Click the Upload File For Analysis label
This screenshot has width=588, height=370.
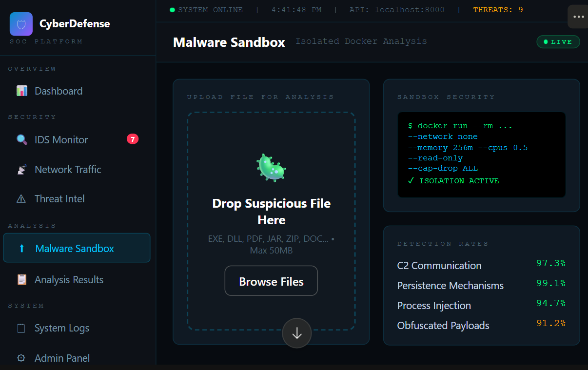[x=260, y=97]
